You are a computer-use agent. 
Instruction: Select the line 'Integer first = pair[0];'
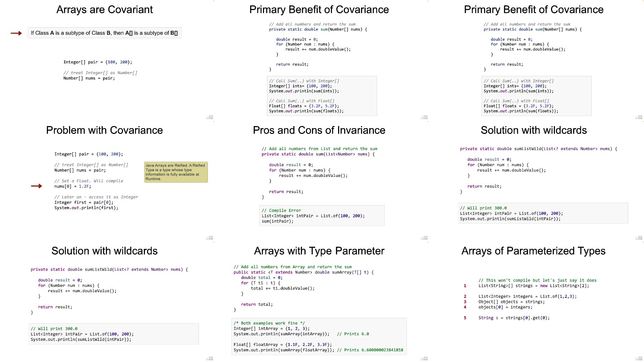(84, 202)
